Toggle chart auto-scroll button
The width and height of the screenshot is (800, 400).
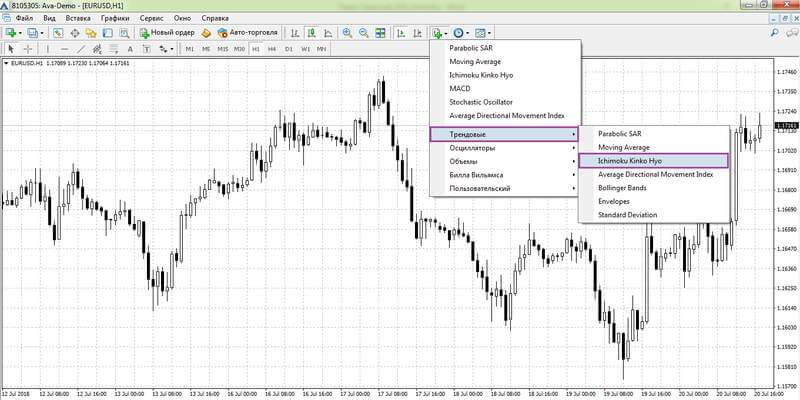(x=401, y=33)
